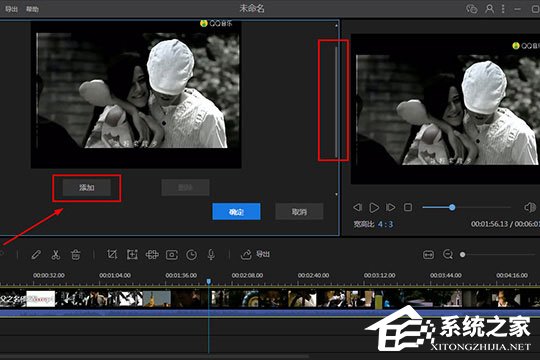Click the fit-timeline-to-width icon
540x360 pixels.
[428, 255]
